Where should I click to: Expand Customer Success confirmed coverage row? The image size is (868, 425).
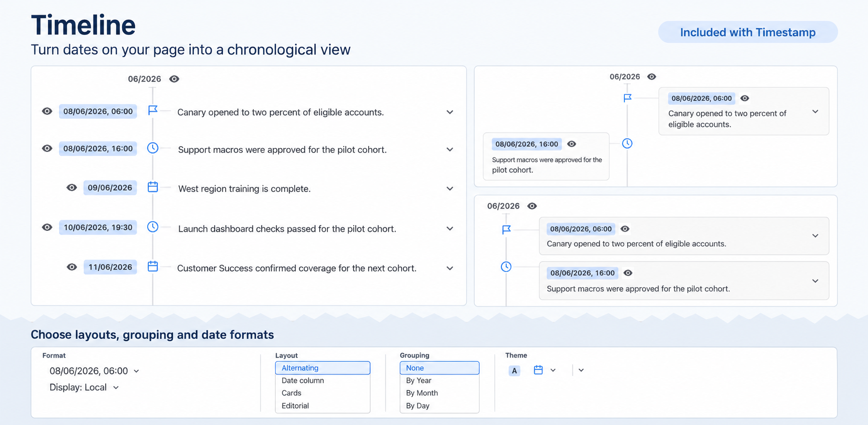[450, 268]
